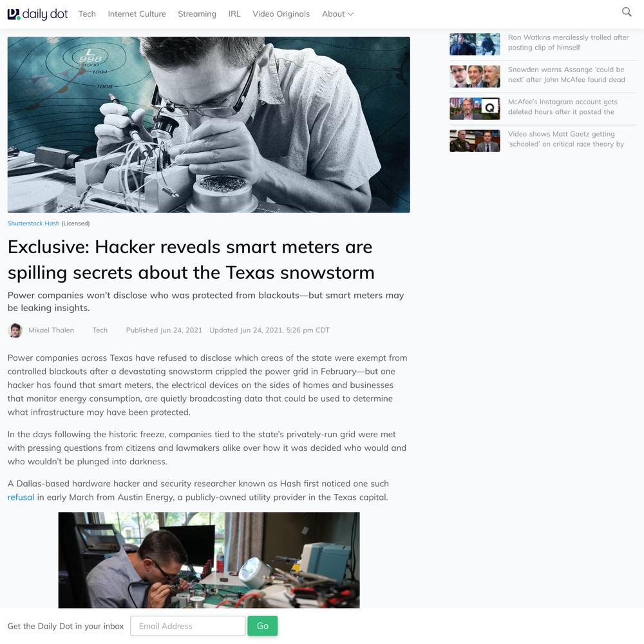Select IRL in the navigation bar
Viewport: 644px width, 644px height.
(x=234, y=14)
